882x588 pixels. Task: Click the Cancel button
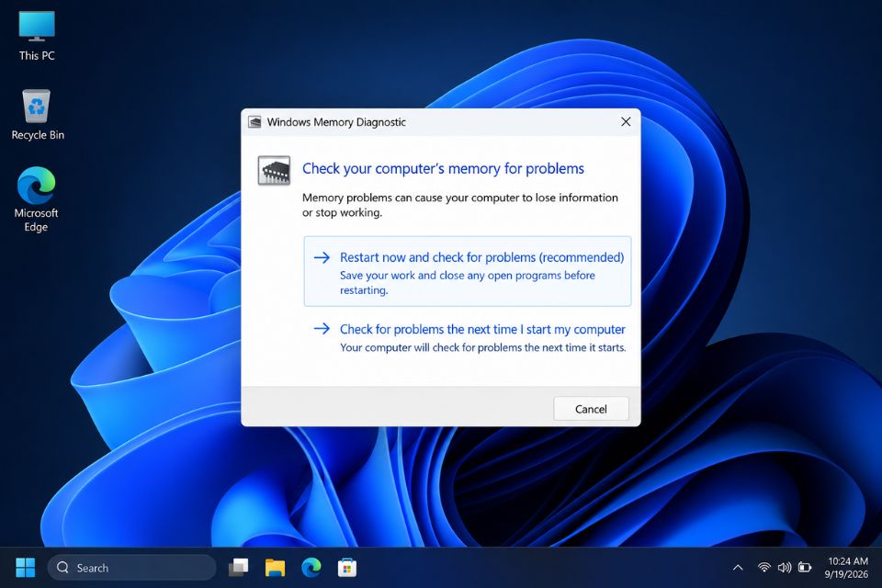click(591, 409)
